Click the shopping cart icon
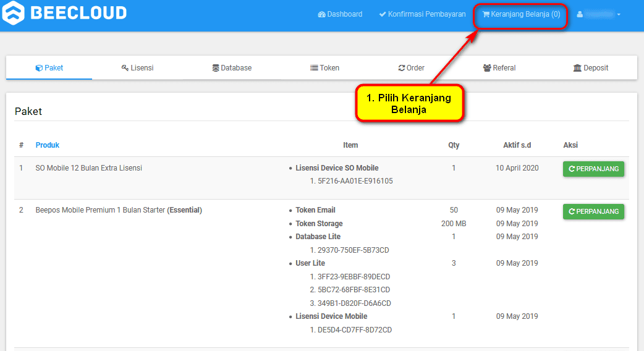The width and height of the screenshot is (644, 351). point(486,14)
